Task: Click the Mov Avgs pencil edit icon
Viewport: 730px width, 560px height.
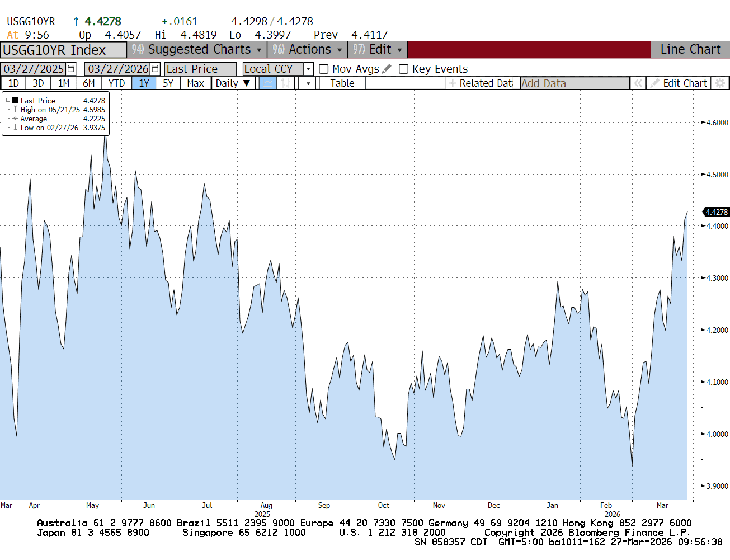Action: (387, 69)
